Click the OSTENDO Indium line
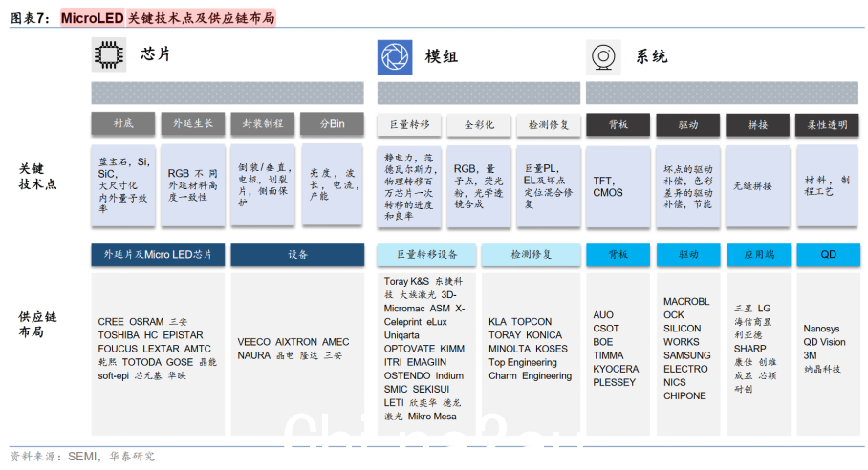Image resolution: width=868 pixels, height=470 pixels. pyautogui.click(x=424, y=376)
